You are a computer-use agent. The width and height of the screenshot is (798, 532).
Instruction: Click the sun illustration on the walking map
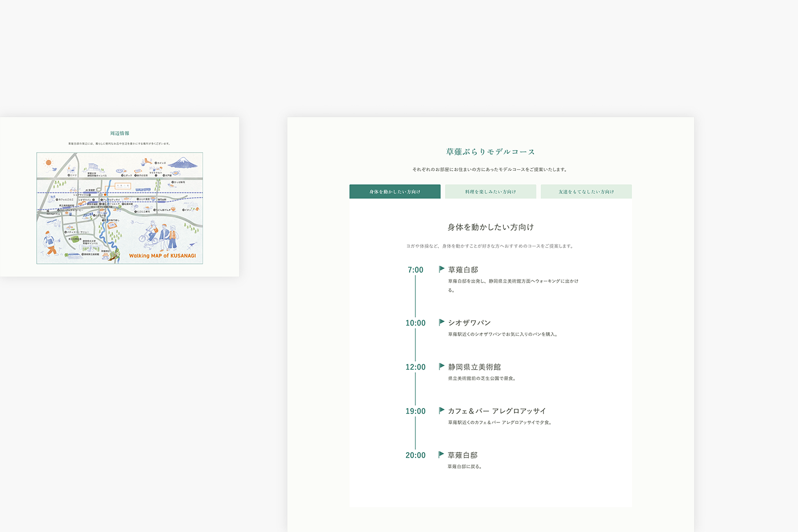[x=47, y=162]
